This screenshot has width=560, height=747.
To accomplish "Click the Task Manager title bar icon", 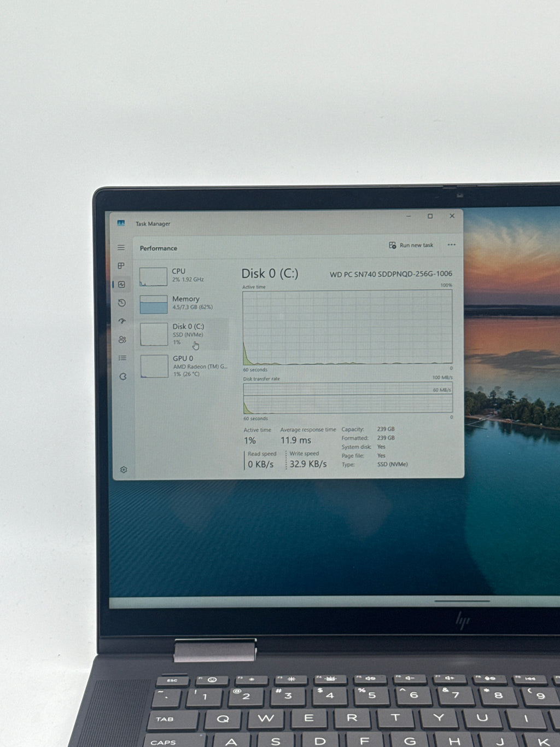I will coord(121,223).
